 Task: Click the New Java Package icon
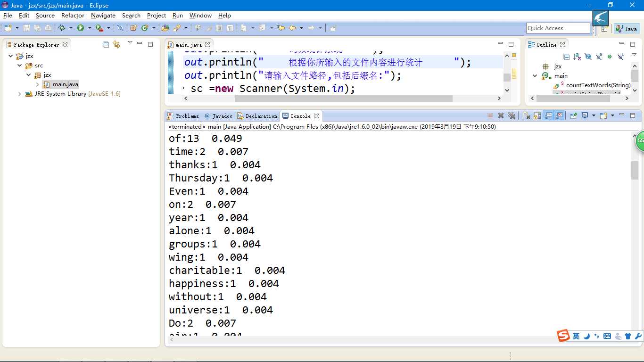point(133,28)
